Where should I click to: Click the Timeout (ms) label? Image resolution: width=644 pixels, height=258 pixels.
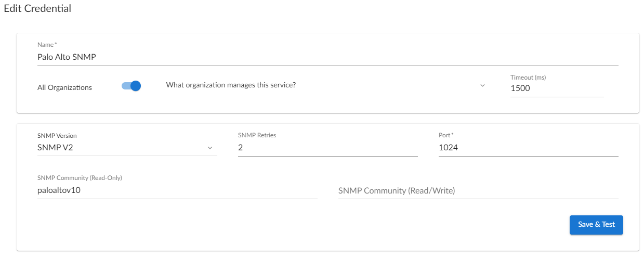click(528, 78)
